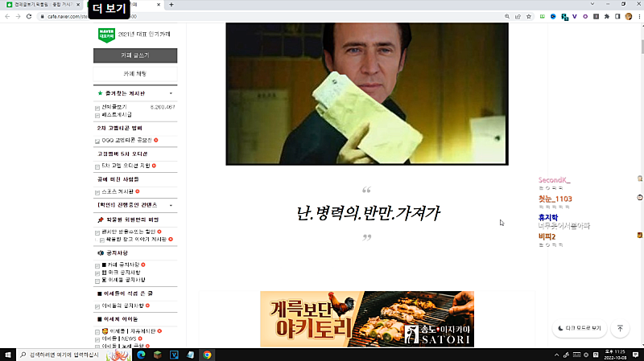Screen dimensions: 644x361
Task: Show hidden system tray icons chevron
Action: tap(556, 355)
